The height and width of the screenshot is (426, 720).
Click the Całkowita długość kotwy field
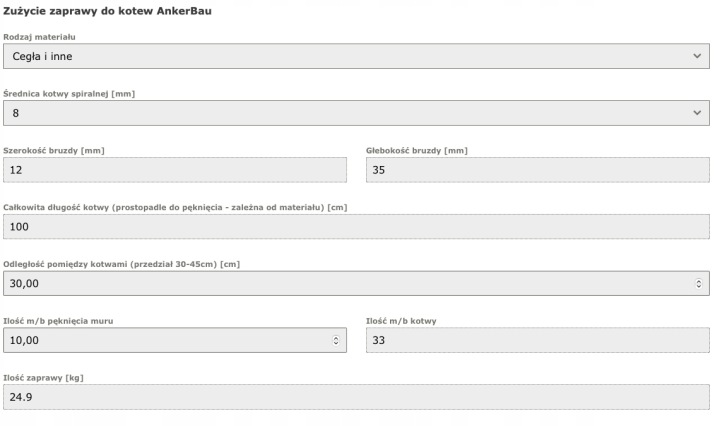[355, 227]
